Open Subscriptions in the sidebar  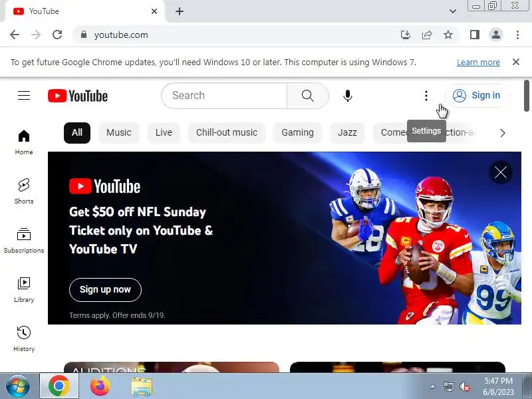coord(24,241)
